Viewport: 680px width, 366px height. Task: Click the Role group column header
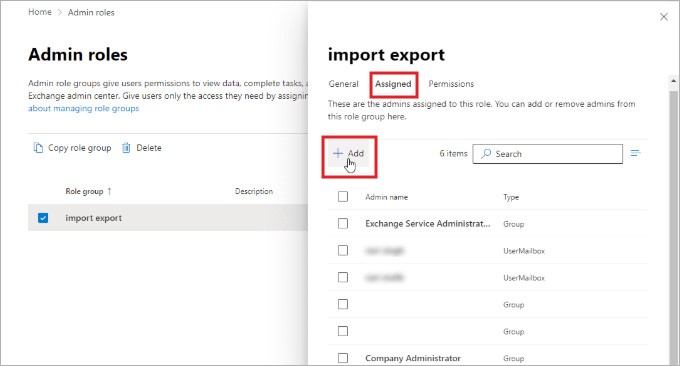pos(84,191)
